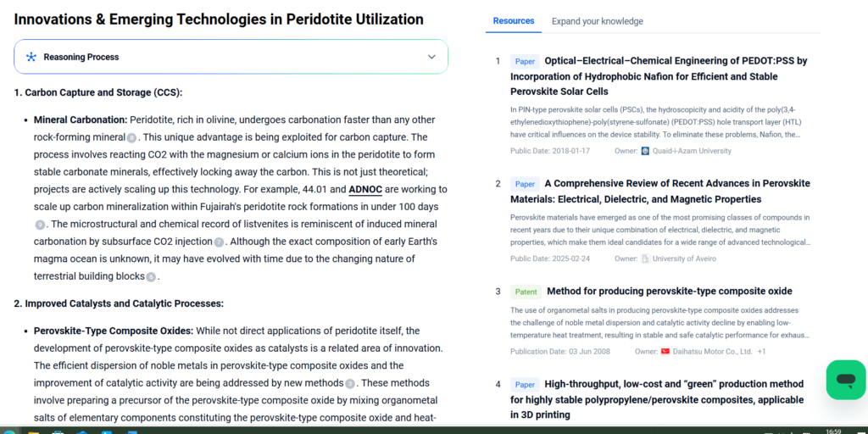The image size is (868, 434).
Task: Click the Paper tag on first resource
Action: point(525,61)
